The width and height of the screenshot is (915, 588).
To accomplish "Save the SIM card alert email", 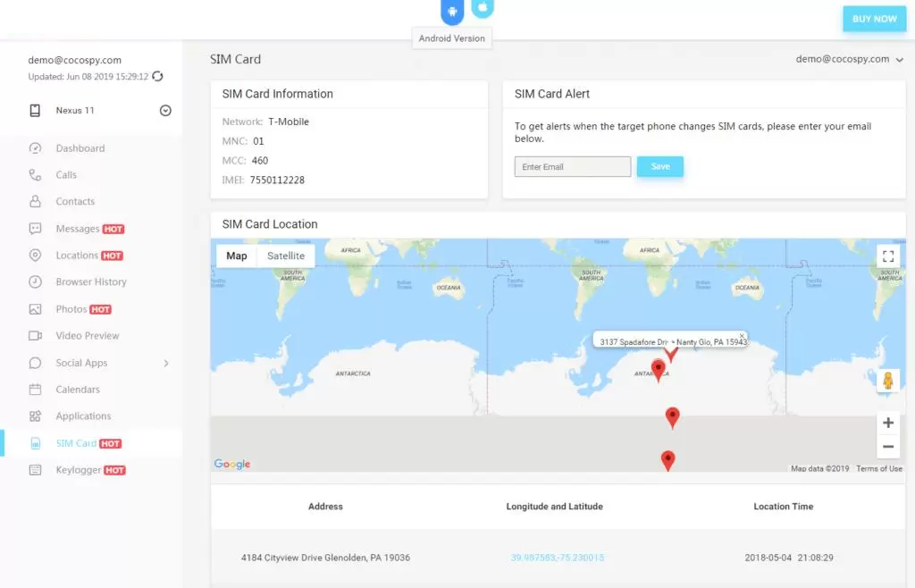I will pyautogui.click(x=659, y=167).
